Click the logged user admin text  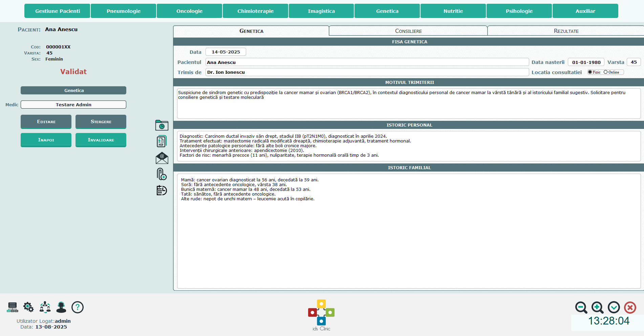click(x=63, y=321)
